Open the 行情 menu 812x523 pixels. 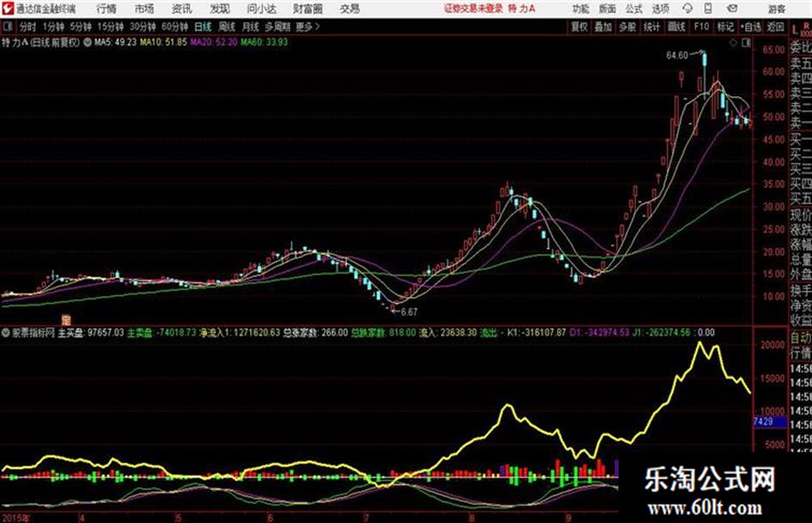coord(107,9)
